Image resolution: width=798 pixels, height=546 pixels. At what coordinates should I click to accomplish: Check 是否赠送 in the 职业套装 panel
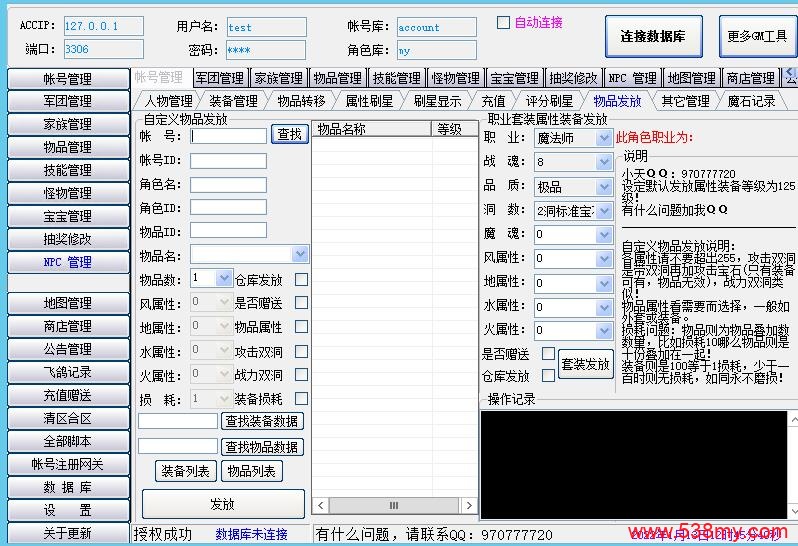pos(548,353)
